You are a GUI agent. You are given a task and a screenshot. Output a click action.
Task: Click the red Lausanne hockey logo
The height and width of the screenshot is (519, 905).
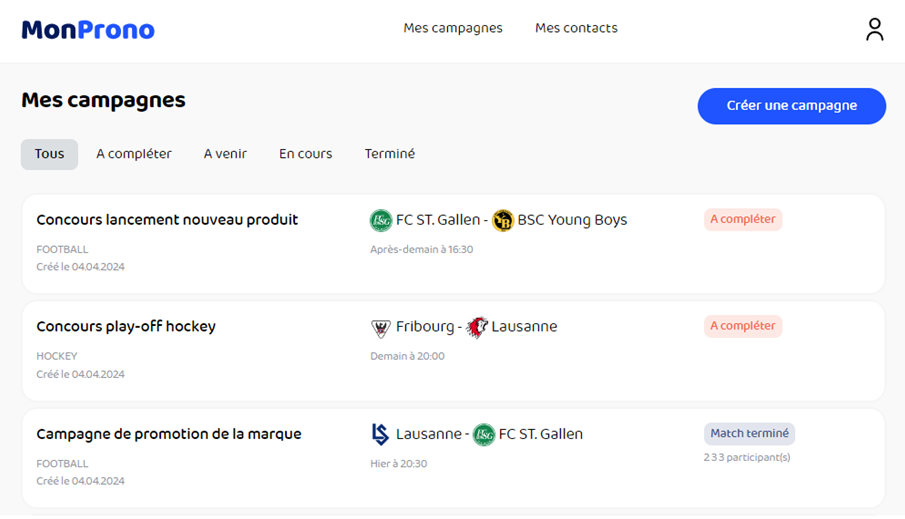click(477, 327)
